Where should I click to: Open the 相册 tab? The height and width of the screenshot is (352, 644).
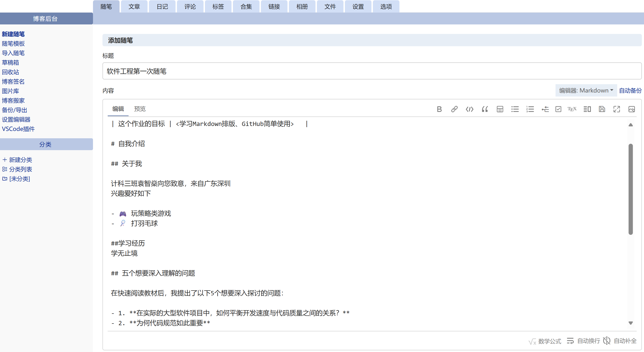pos(302,6)
